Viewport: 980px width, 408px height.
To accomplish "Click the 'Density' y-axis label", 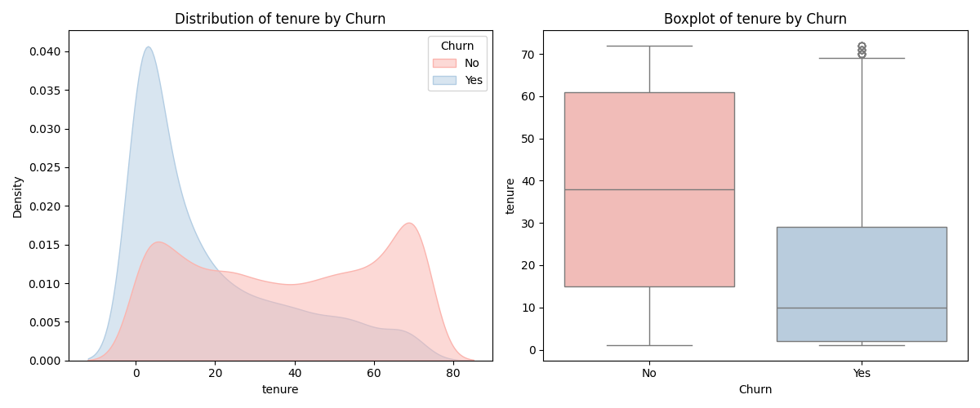I will [x=18, y=195].
